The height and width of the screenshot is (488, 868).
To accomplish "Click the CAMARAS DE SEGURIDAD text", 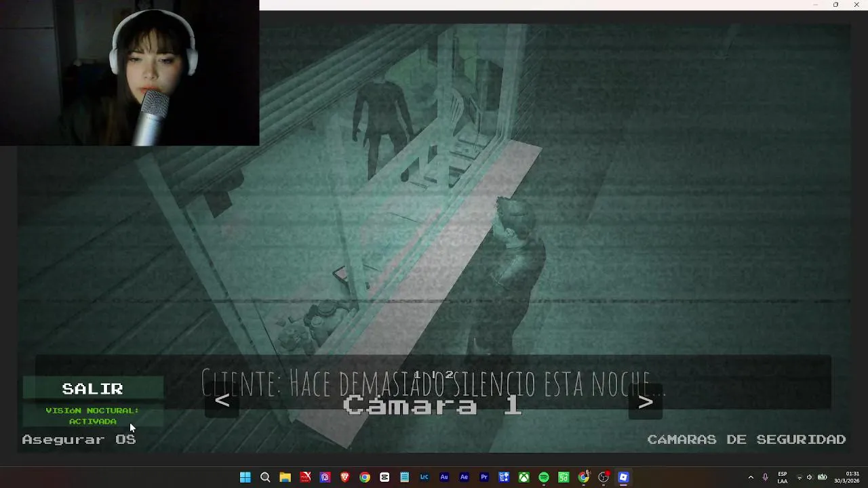I will (x=747, y=439).
